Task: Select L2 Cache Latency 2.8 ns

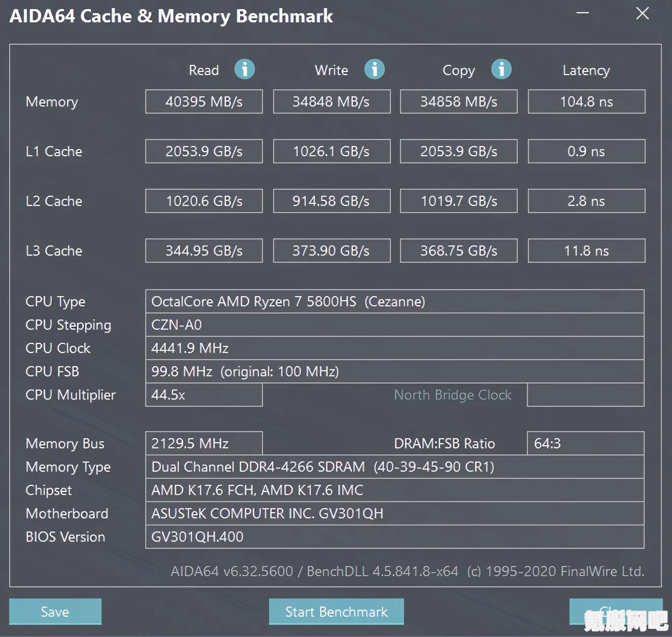Action: point(587,201)
